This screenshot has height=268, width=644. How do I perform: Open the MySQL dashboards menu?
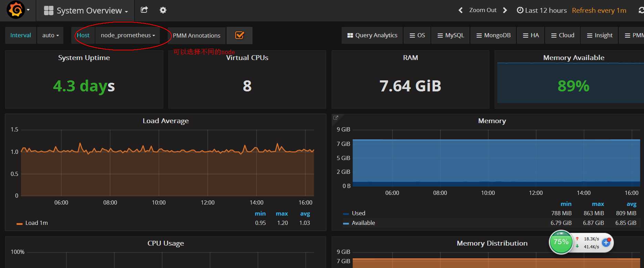[450, 35]
